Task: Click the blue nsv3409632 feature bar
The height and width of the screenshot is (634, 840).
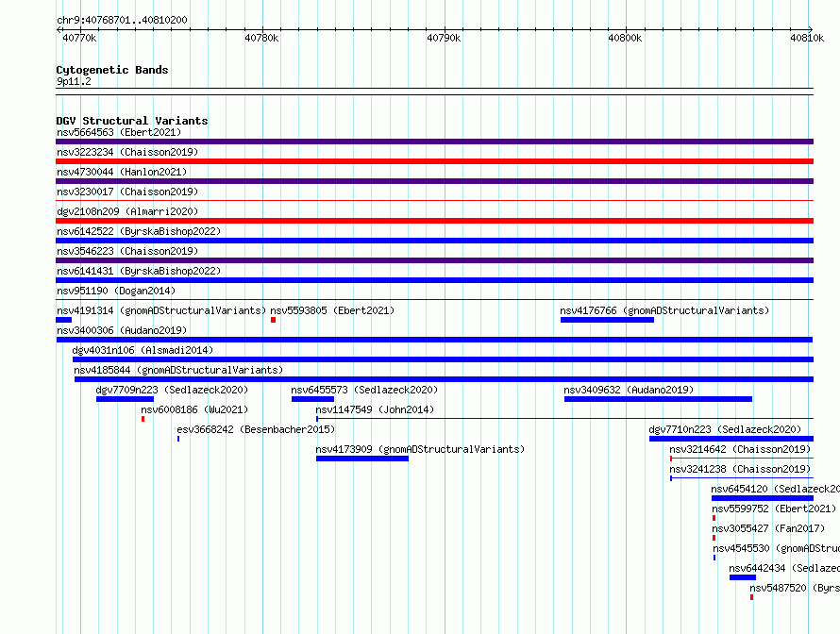Action: pyautogui.click(x=658, y=399)
